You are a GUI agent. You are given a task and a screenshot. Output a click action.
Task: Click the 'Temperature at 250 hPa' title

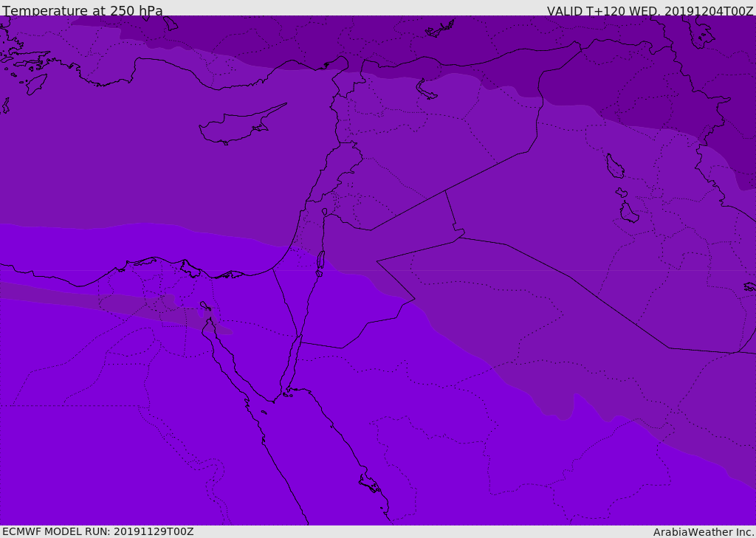click(83, 10)
